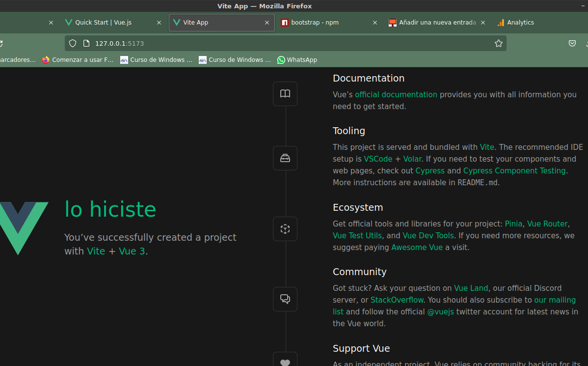Screen dimensions: 588x366
Task: Close the bootstrap npm tab
Action: [x=375, y=23]
